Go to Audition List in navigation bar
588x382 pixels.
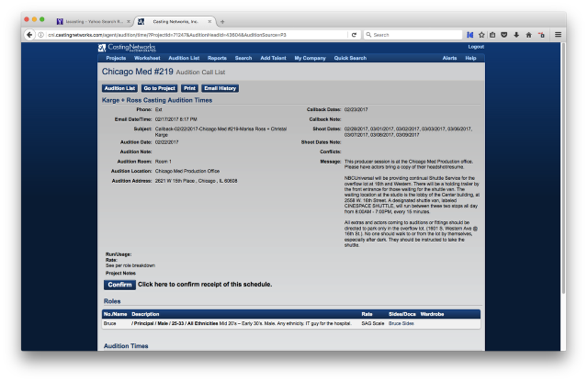pos(184,58)
